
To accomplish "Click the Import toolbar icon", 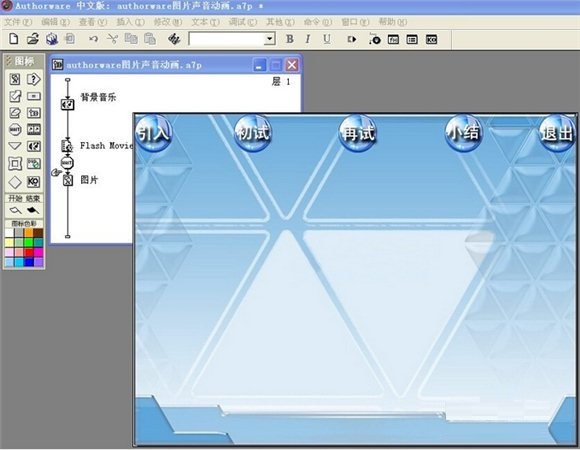I will point(70,39).
